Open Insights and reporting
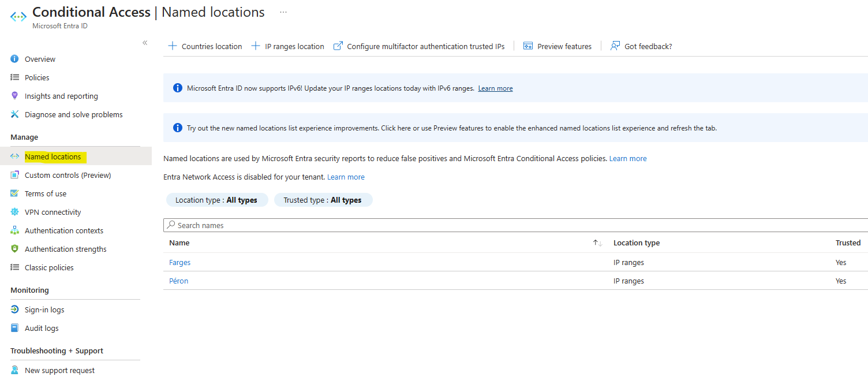Viewport: 868px width, 384px height. pos(61,96)
